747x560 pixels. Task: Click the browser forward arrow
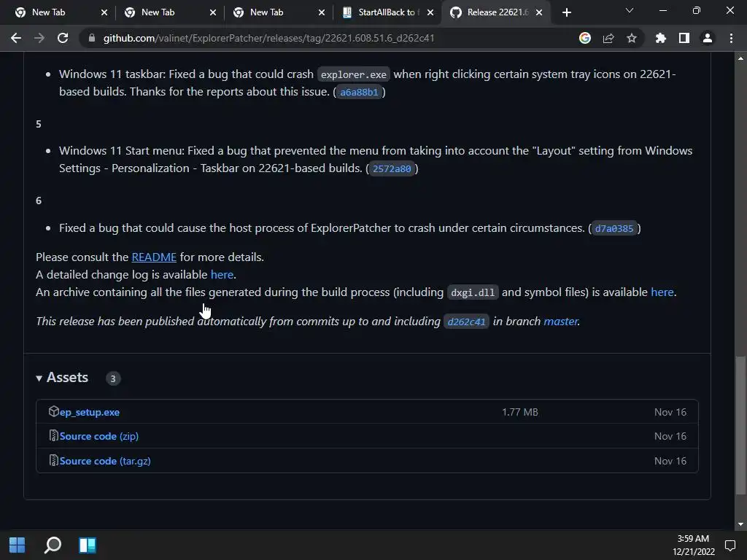coord(39,38)
